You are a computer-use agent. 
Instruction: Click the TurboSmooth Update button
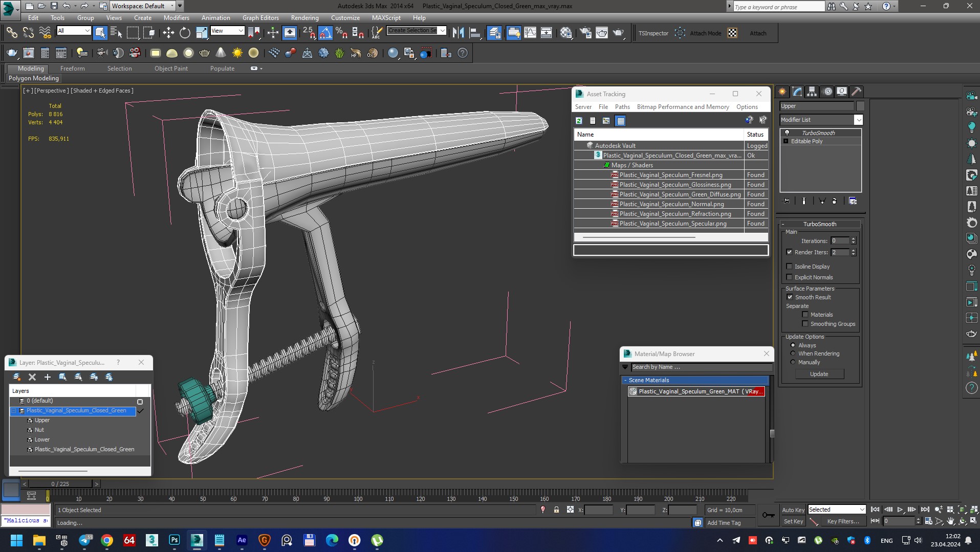[x=819, y=374]
